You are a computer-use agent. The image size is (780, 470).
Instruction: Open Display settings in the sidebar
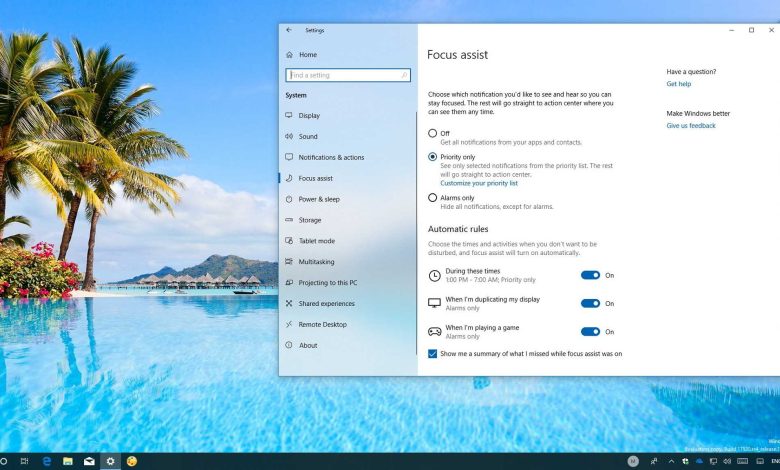(309, 116)
